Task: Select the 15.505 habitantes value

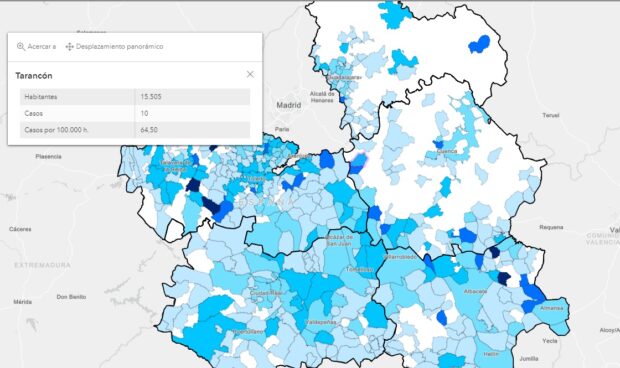Action: (x=151, y=97)
